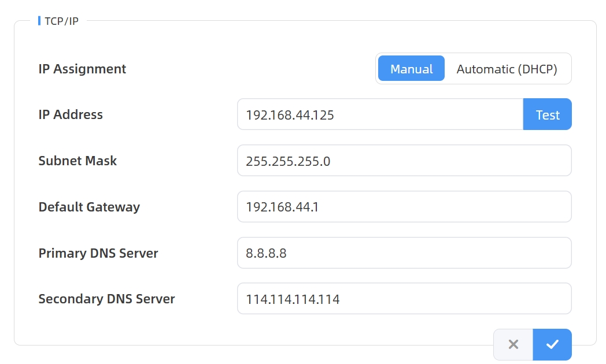Click the checkmark confirm icon
The height and width of the screenshot is (364, 606).
point(552,344)
